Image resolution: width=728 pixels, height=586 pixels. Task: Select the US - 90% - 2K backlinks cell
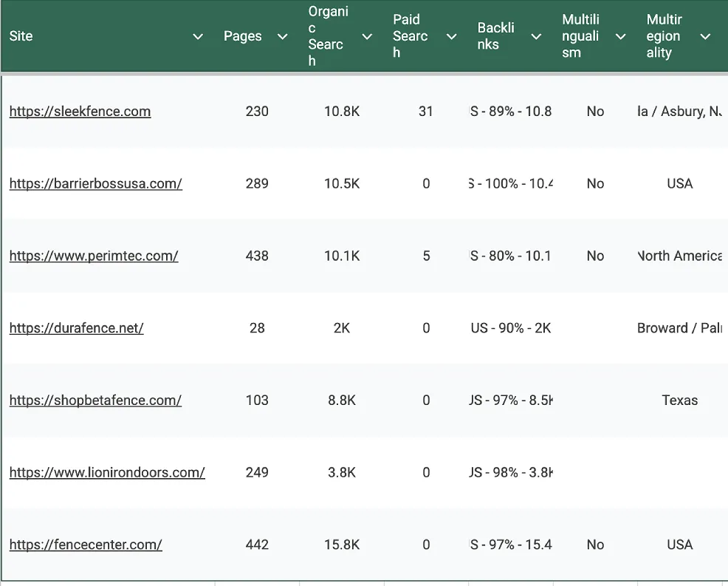pos(511,328)
